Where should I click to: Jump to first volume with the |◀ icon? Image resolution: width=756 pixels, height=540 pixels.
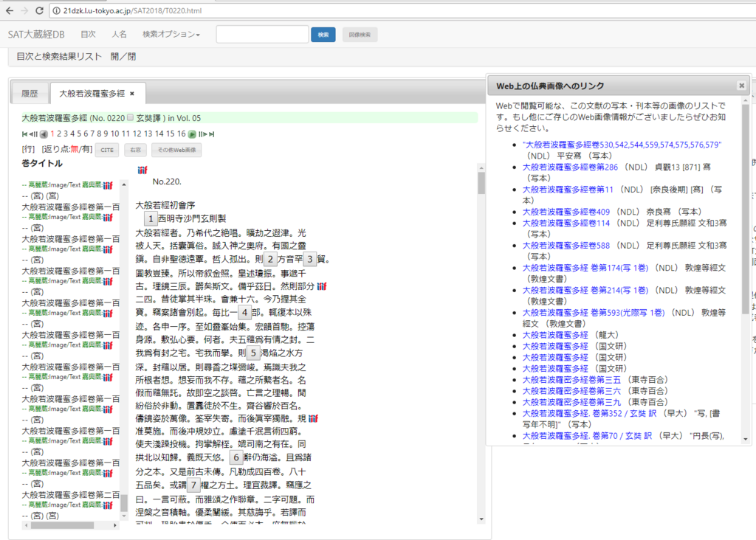(24, 134)
